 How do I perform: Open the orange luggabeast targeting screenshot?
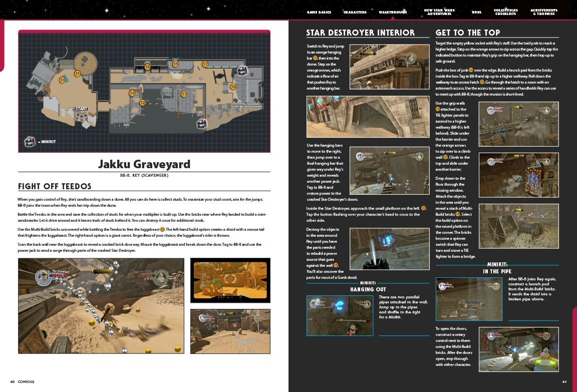click(230, 280)
